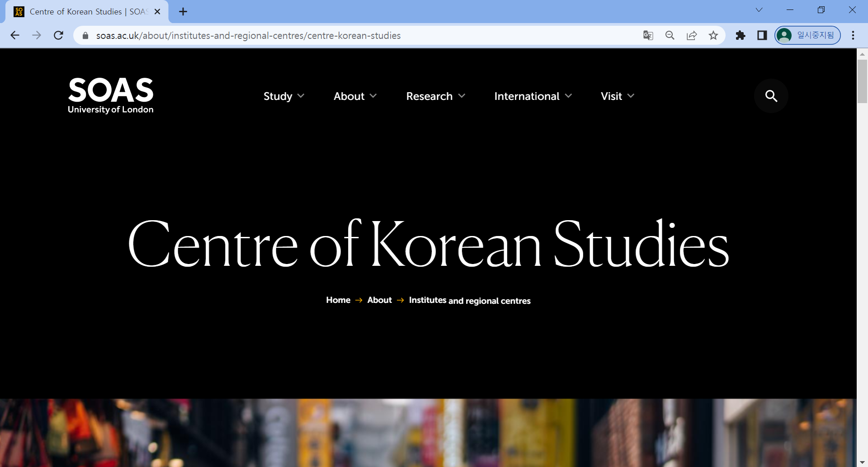Viewport: 868px width, 467px height.
Task: Click the Centre of Korean Studies heading
Action: click(428, 244)
